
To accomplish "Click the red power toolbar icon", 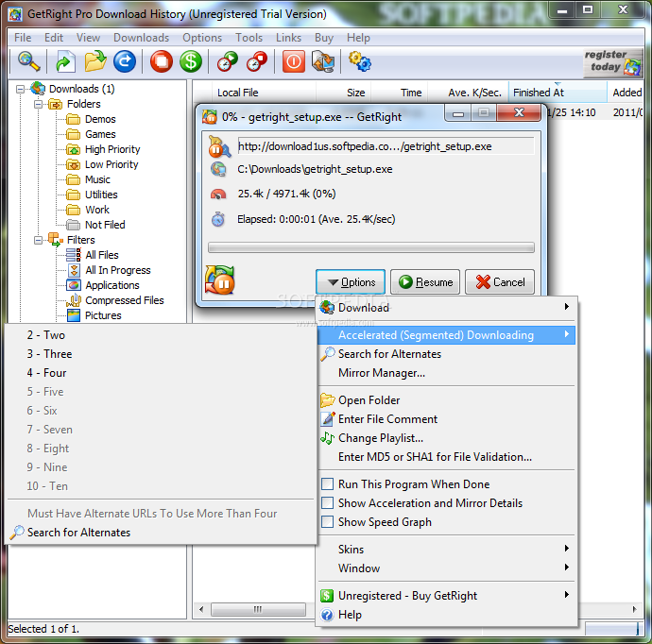I will [294, 61].
